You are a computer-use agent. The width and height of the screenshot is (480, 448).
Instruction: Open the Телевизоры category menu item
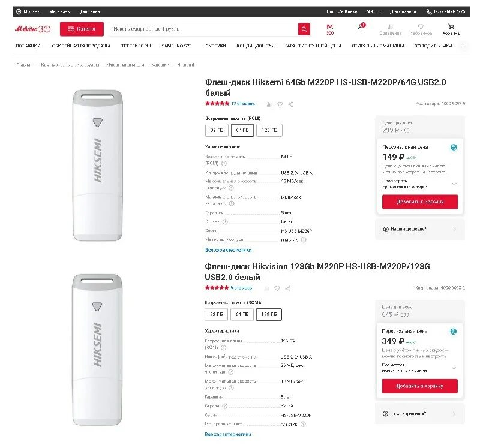pyautogui.click(x=136, y=46)
